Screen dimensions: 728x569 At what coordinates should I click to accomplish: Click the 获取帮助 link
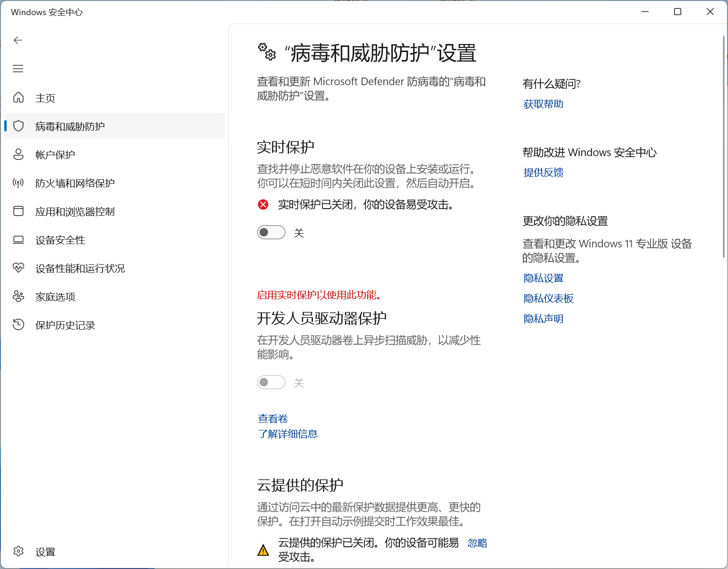543,104
